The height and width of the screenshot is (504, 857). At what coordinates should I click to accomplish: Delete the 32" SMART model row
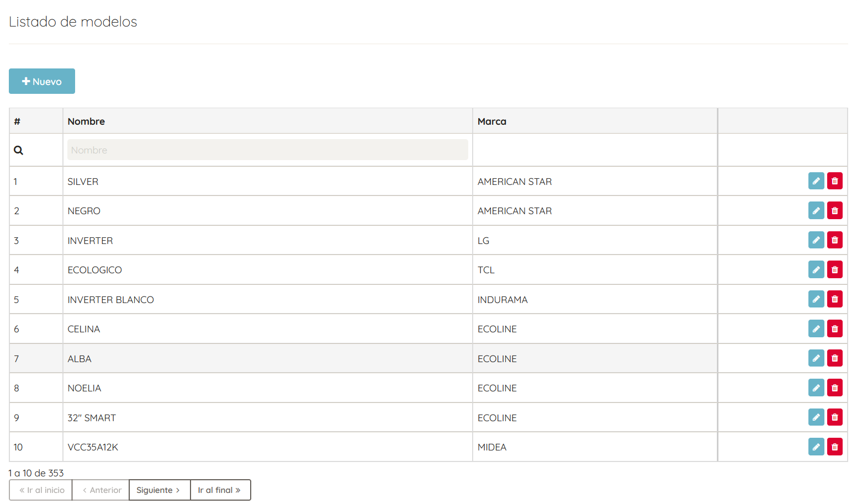coord(835,417)
